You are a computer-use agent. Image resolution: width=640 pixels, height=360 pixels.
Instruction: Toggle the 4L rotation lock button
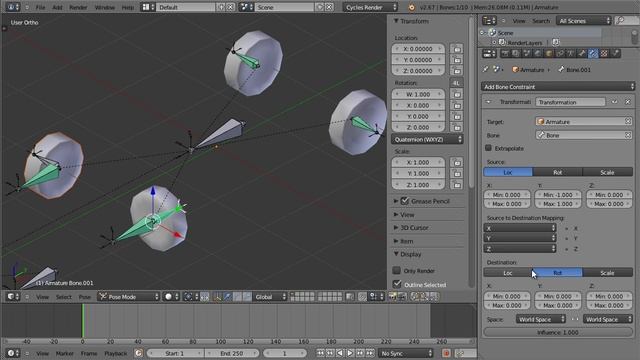(456, 83)
